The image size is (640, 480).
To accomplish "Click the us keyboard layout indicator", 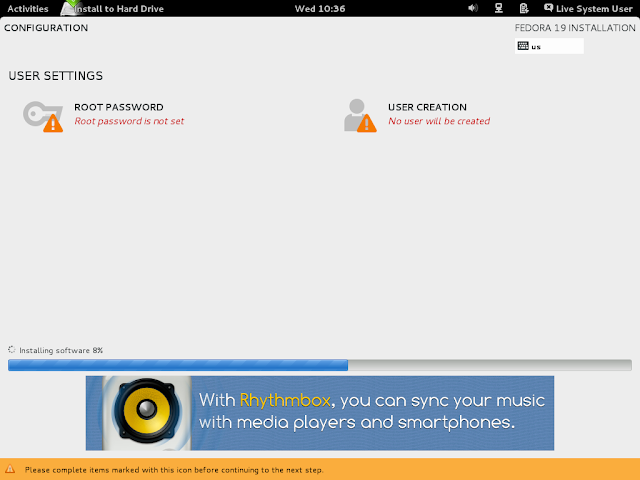I will click(x=549, y=46).
